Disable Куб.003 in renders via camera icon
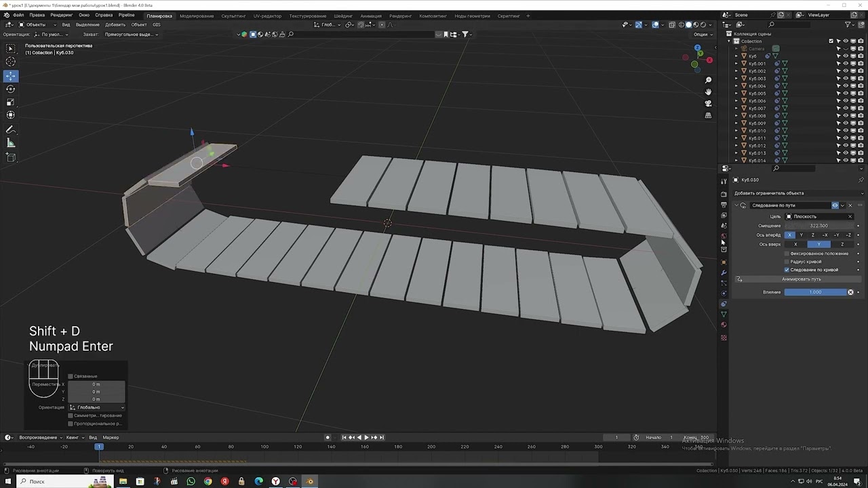868x488 pixels. pos(861,79)
